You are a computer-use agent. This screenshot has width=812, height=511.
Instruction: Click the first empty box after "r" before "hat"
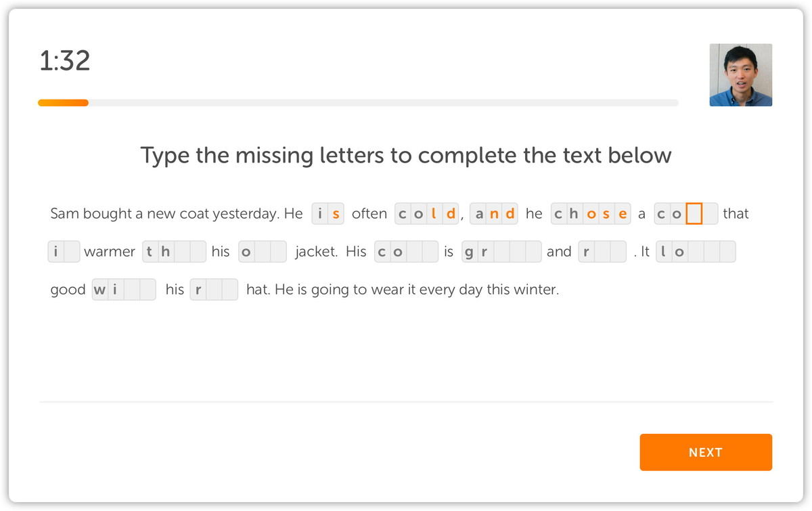[214, 290]
